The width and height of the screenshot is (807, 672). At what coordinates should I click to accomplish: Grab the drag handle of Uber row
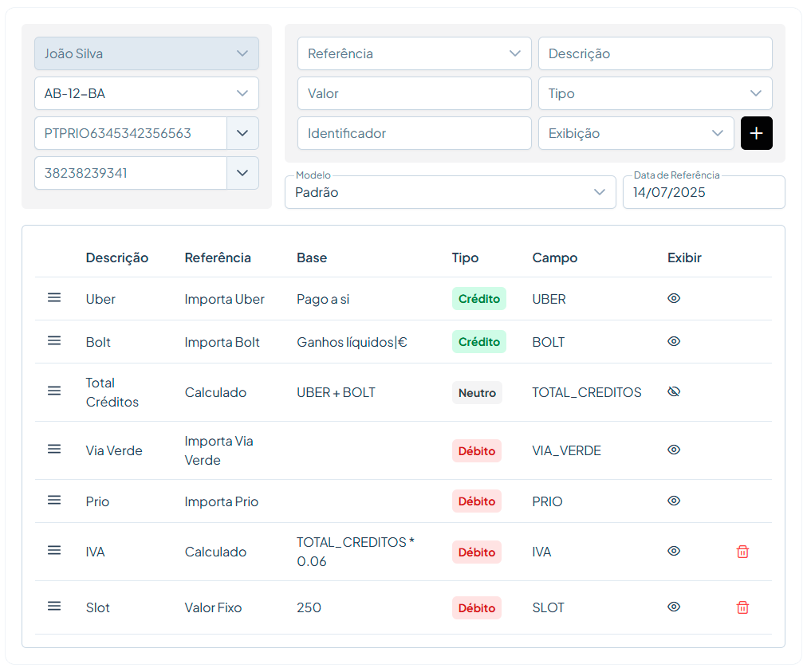[54, 298]
